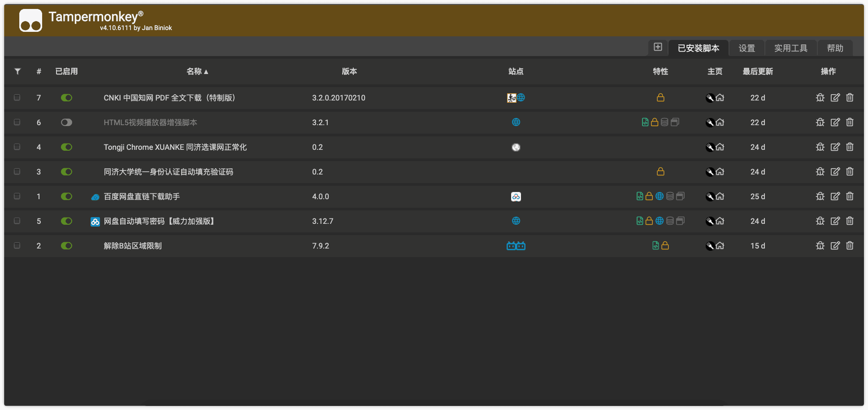Screen dimensions: 868x410
Task: Open the 解除B站区域限制 script name
Action: coord(133,246)
